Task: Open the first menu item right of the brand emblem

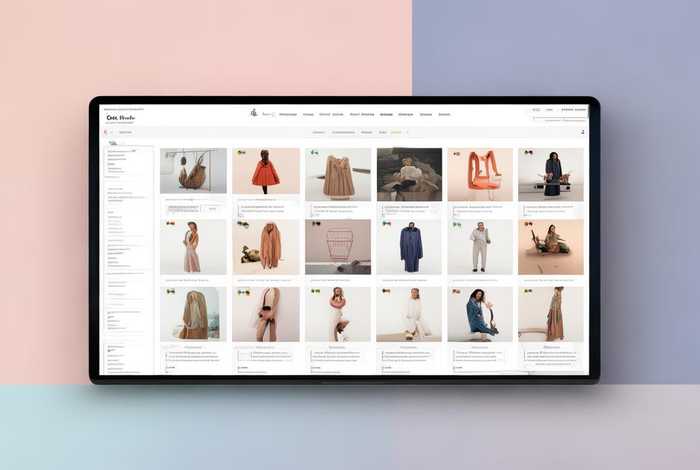Action: point(287,114)
